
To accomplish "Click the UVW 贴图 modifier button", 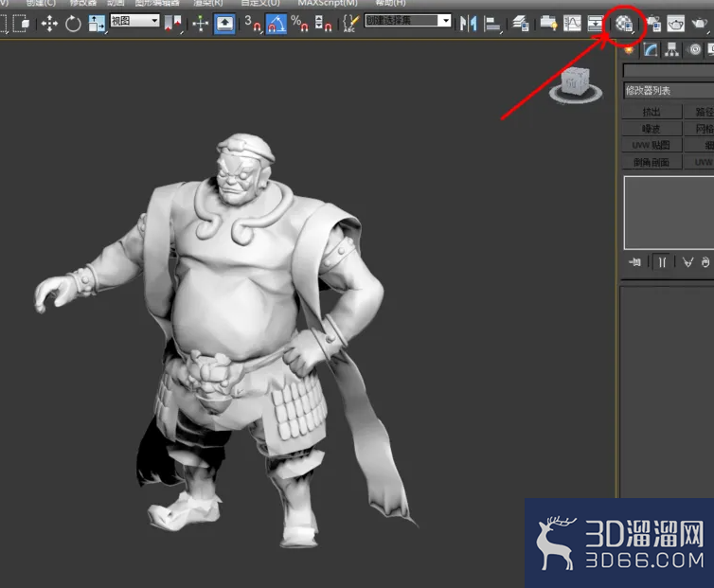I will point(652,145).
